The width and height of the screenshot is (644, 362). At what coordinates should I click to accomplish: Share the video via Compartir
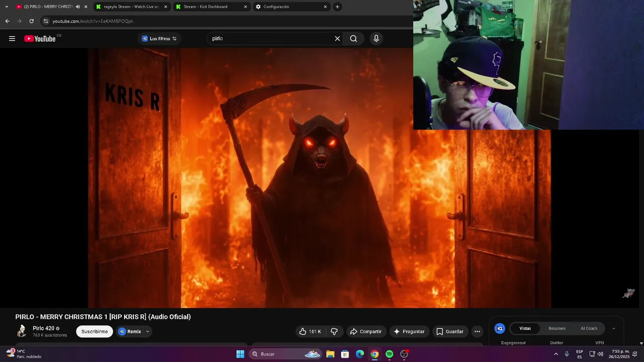366,331
